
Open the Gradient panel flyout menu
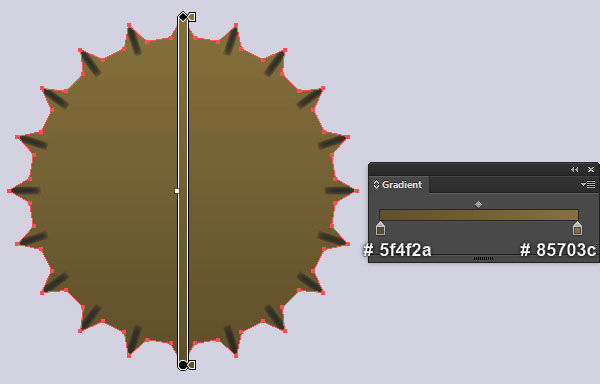[x=588, y=185]
